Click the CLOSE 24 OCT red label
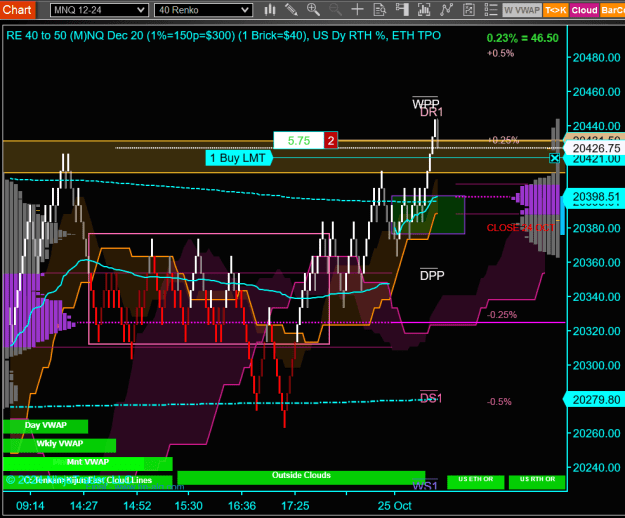The height and width of the screenshot is (518, 625). (521, 228)
